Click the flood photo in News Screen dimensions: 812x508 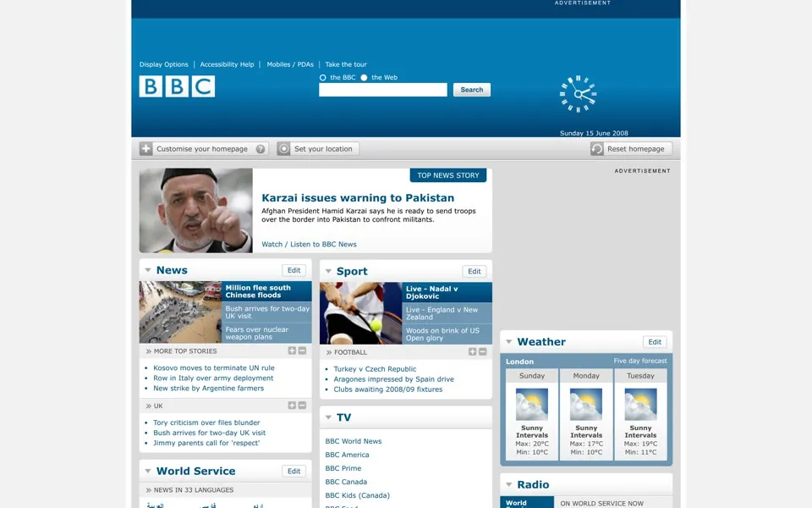pos(180,312)
